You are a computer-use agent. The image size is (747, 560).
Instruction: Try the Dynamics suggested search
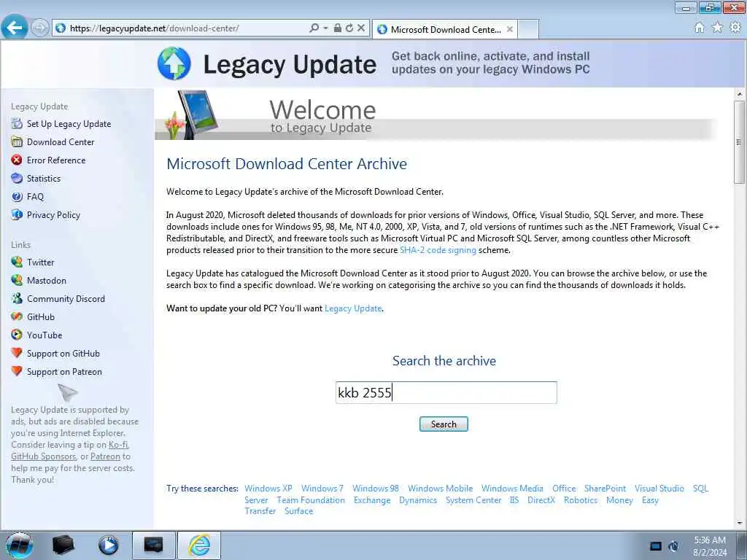pyautogui.click(x=418, y=500)
